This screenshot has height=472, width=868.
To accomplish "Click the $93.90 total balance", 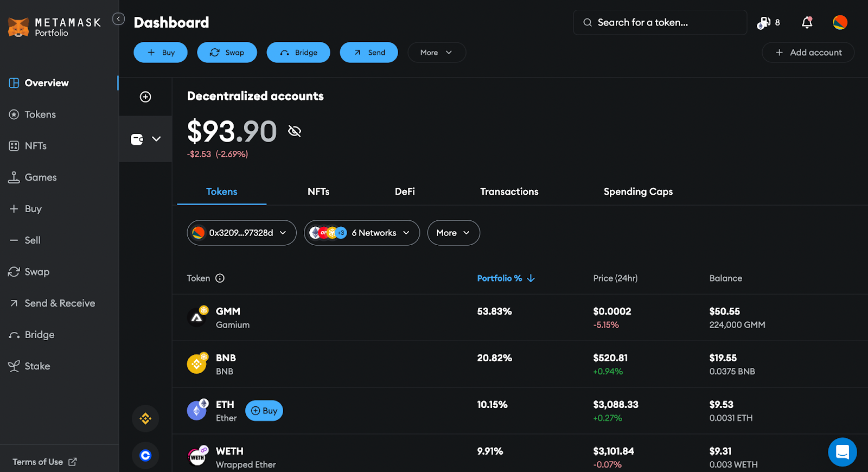I will click(232, 131).
